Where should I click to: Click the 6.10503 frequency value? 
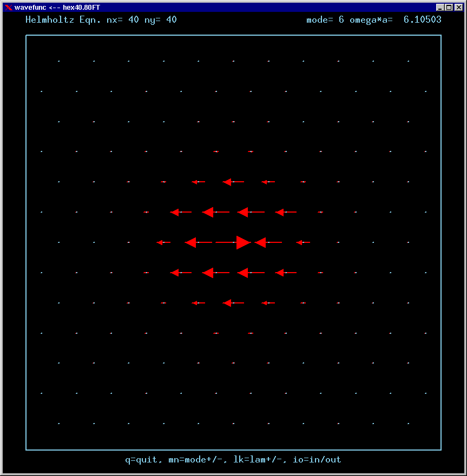click(x=423, y=19)
